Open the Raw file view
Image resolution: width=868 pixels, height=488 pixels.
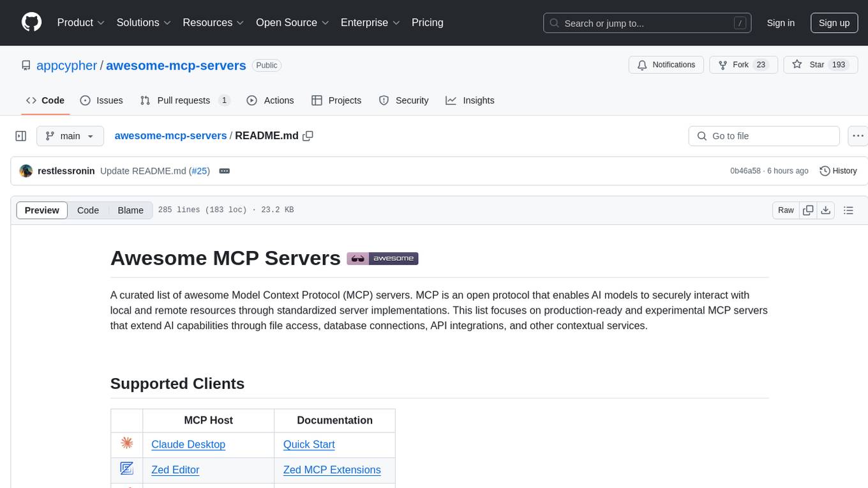[786, 210]
